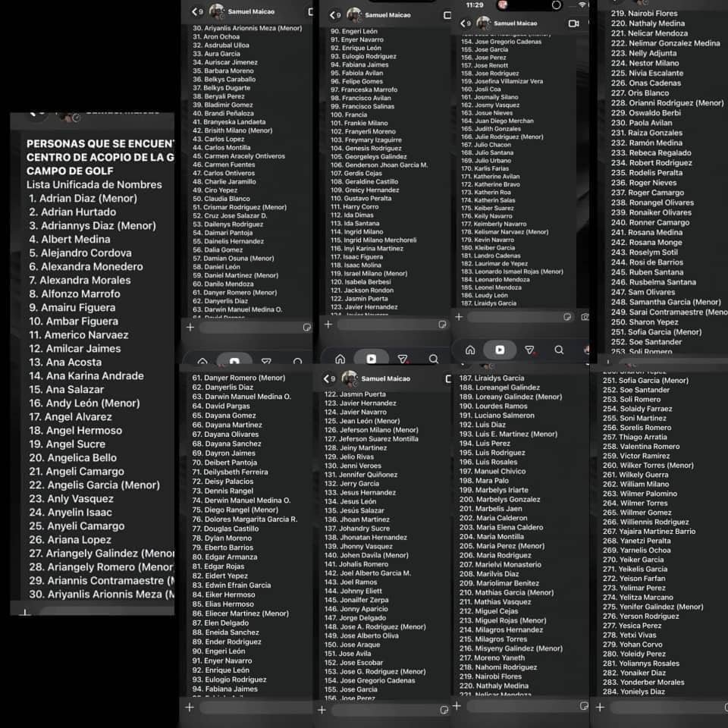Tap sticker icon in the 154–187 names message bar
The image size is (728, 728).
(x=567, y=317)
